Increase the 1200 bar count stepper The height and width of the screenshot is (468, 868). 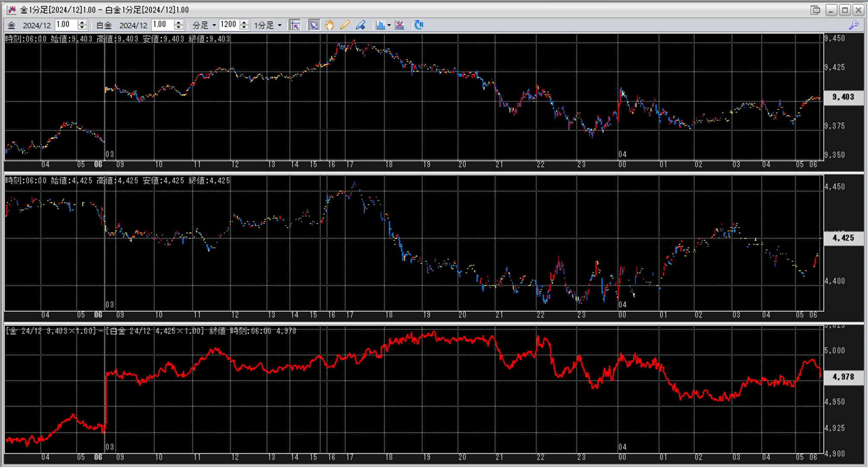coord(244,22)
